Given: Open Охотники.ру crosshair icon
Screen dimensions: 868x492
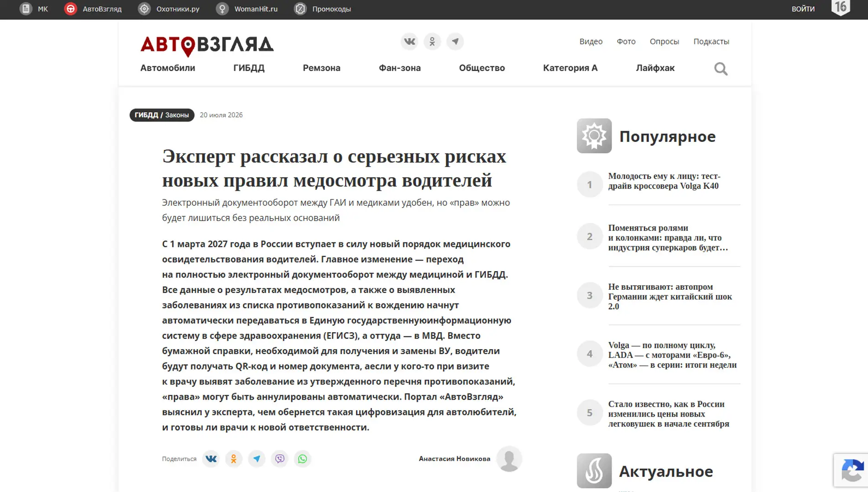Looking at the screenshot, I should 144,9.
